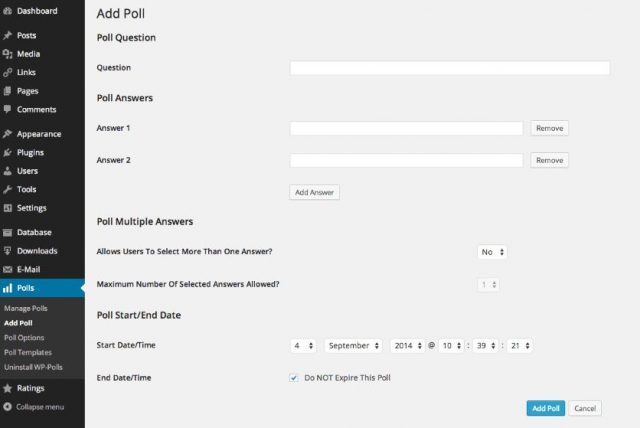Viewport: 640px width, 428px height.
Task: Open the Comments speech bubble icon
Action: pyautogui.click(x=7, y=109)
